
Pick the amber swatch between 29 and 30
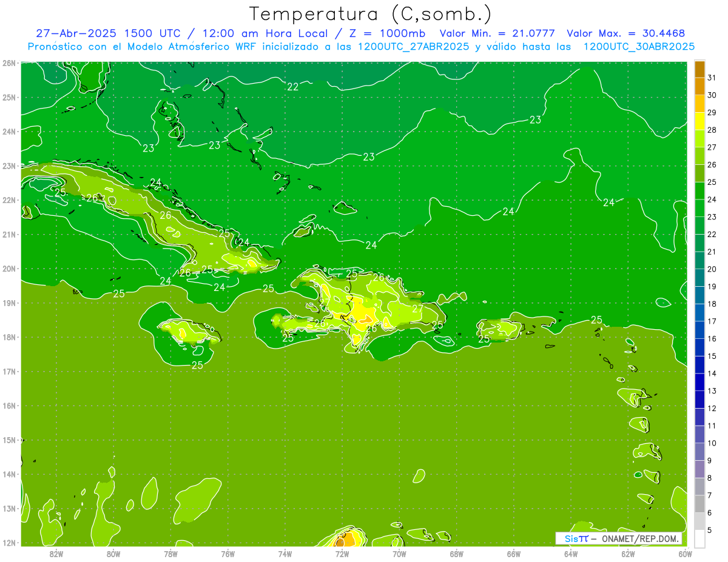tap(699, 104)
